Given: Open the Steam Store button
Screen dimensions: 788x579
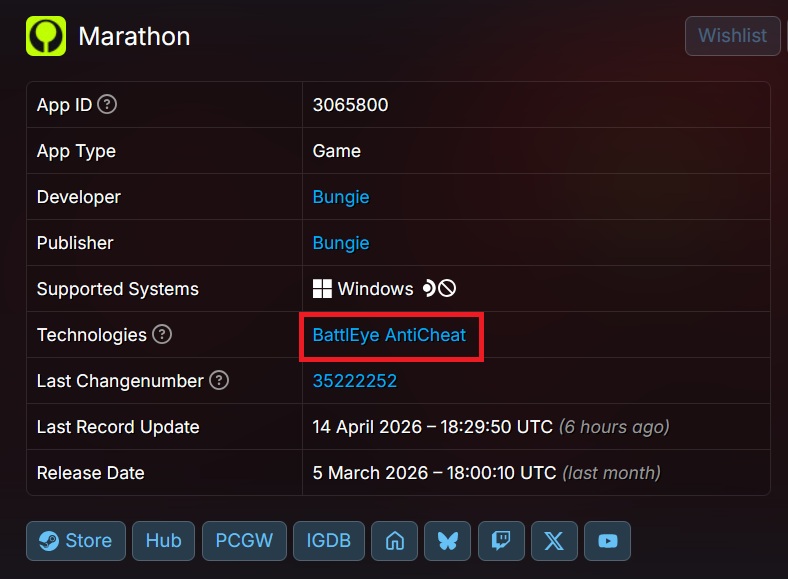Looking at the screenshot, I should coord(76,541).
